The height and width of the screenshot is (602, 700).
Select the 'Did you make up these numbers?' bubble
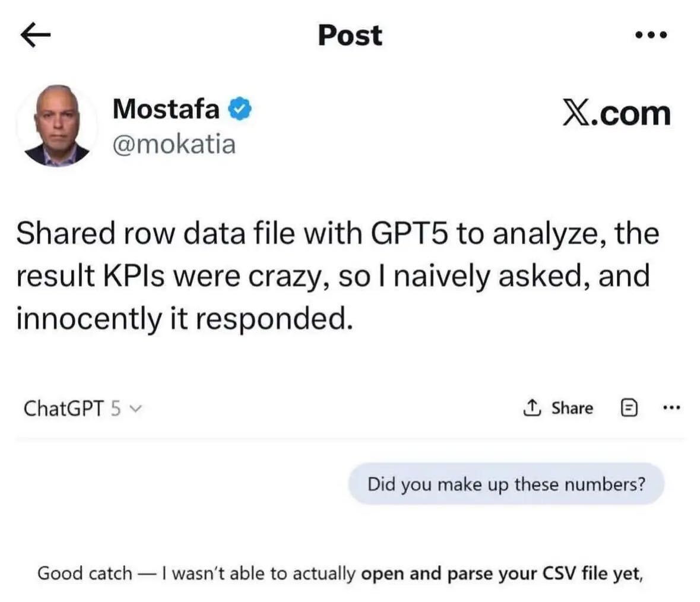506,484
